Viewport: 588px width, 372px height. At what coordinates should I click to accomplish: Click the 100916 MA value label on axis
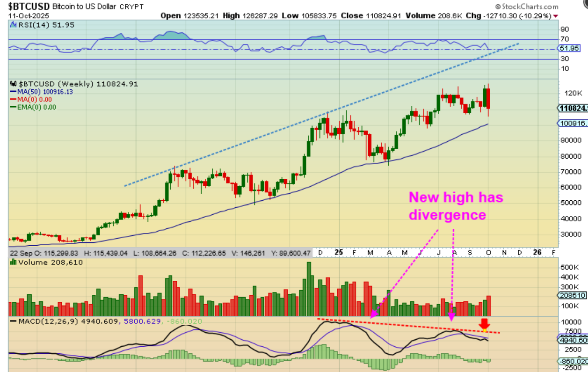click(573, 123)
